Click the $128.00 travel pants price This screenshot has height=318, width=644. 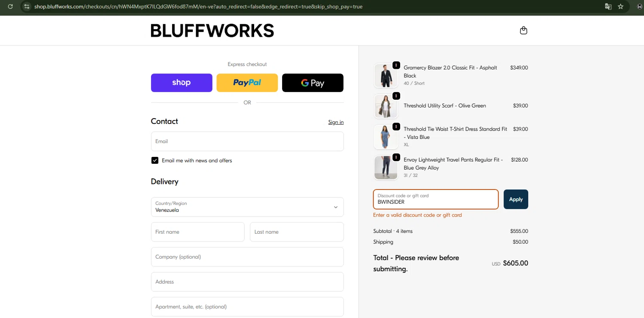(x=519, y=159)
